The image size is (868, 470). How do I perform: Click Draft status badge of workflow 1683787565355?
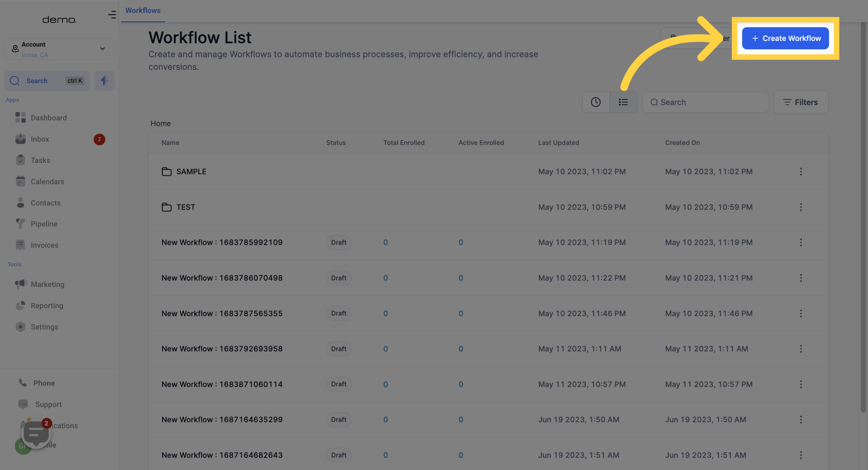339,313
